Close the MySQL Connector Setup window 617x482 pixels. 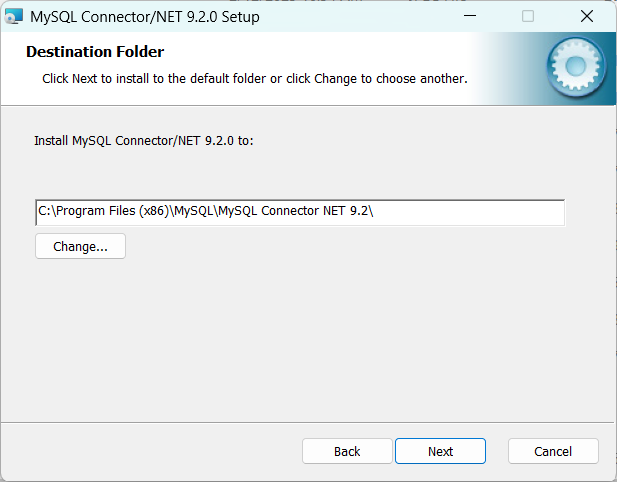587,17
